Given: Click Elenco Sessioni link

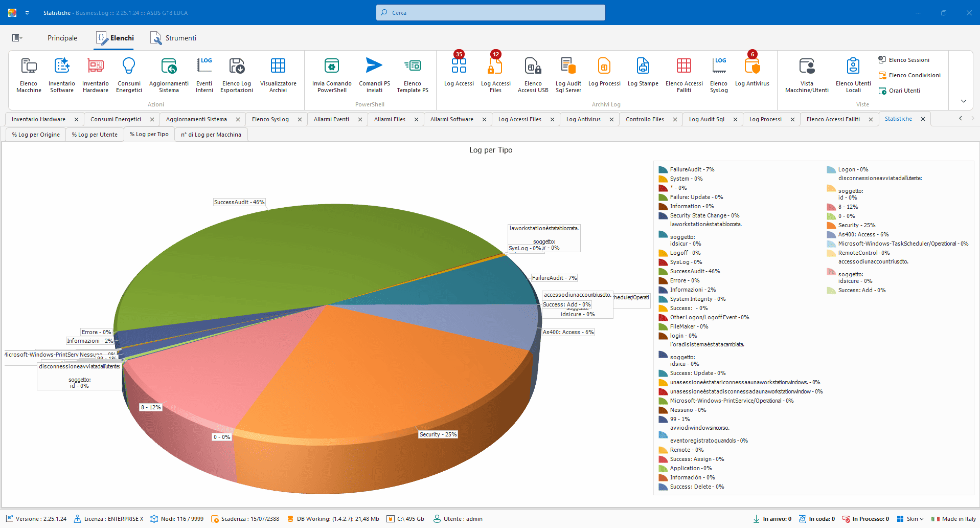Looking at the screenshot, I should 908,60.
